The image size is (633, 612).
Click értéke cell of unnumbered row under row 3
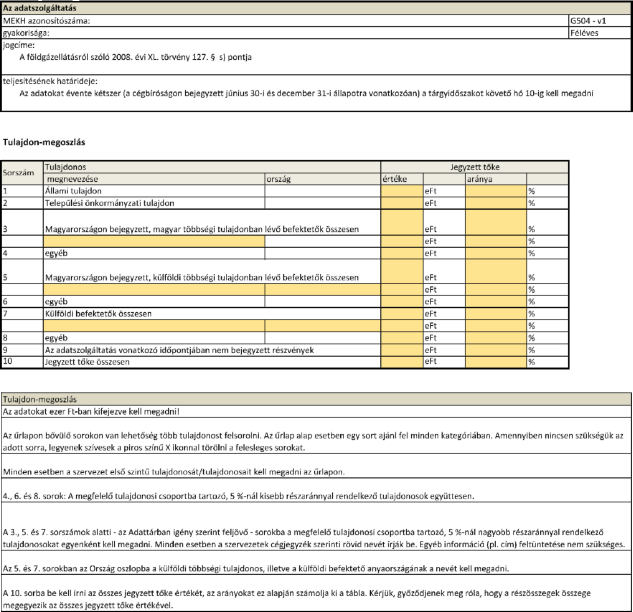coord(402,241)
